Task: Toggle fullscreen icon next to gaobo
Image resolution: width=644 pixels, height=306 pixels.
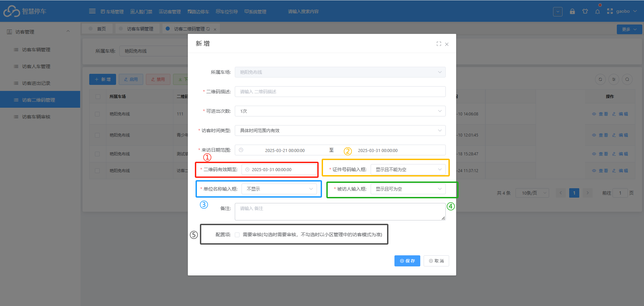Action: click(x=610, y=11)
